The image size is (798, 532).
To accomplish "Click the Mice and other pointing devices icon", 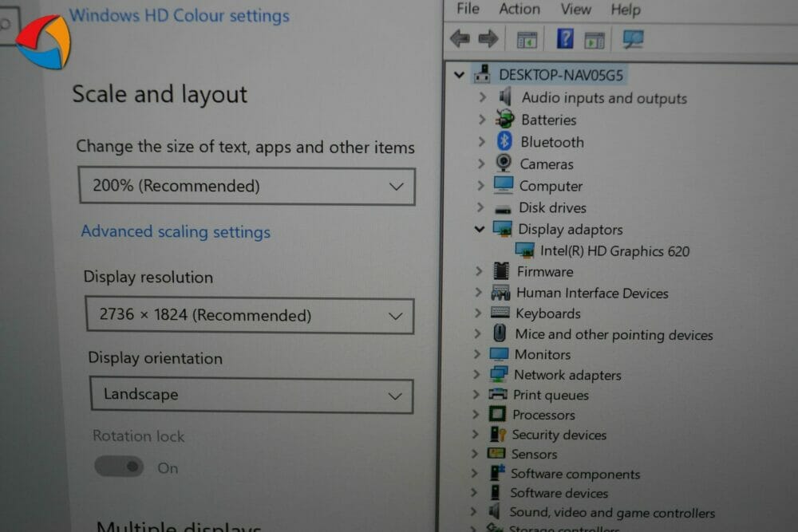I will pos(500,333).
